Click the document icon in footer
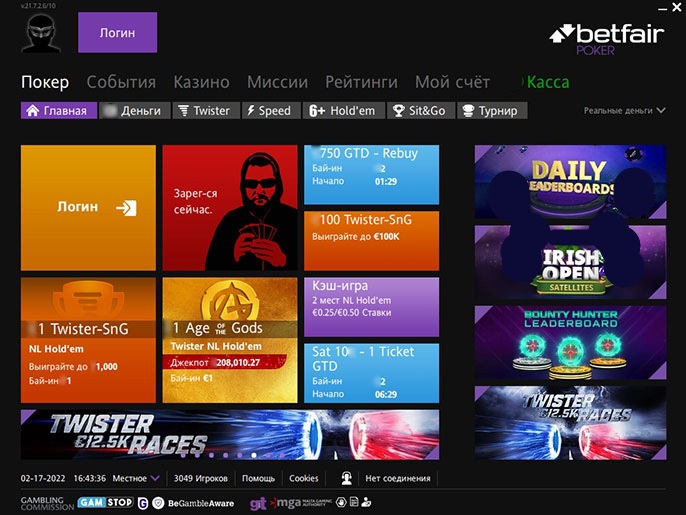686x515 pixels. 354,502
